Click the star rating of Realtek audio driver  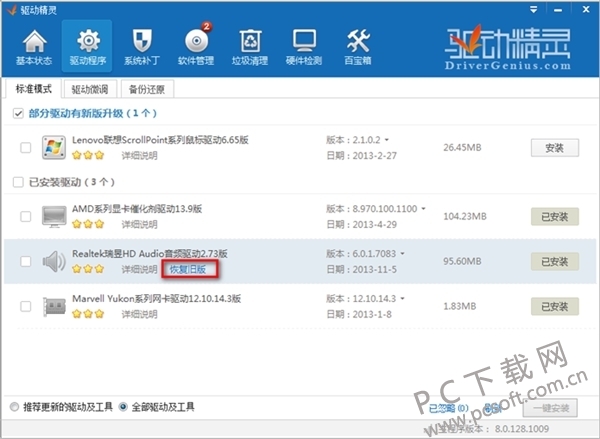[x=88, y=269]
